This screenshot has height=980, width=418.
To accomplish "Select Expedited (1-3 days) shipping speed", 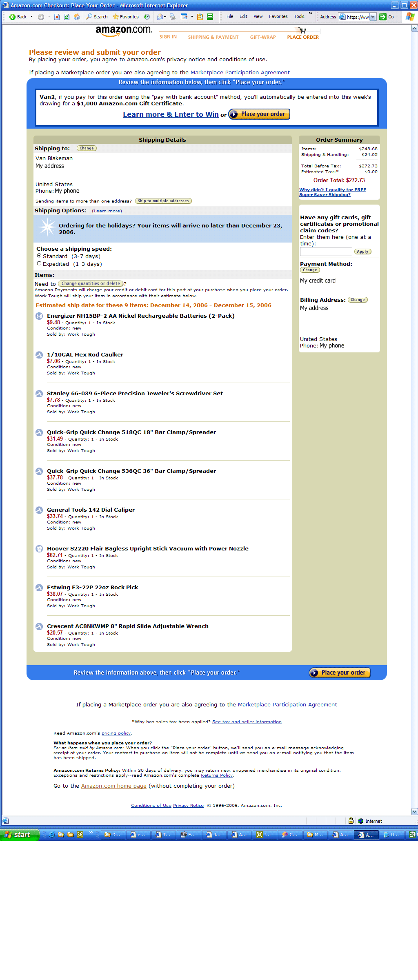I will coord(39,263).
